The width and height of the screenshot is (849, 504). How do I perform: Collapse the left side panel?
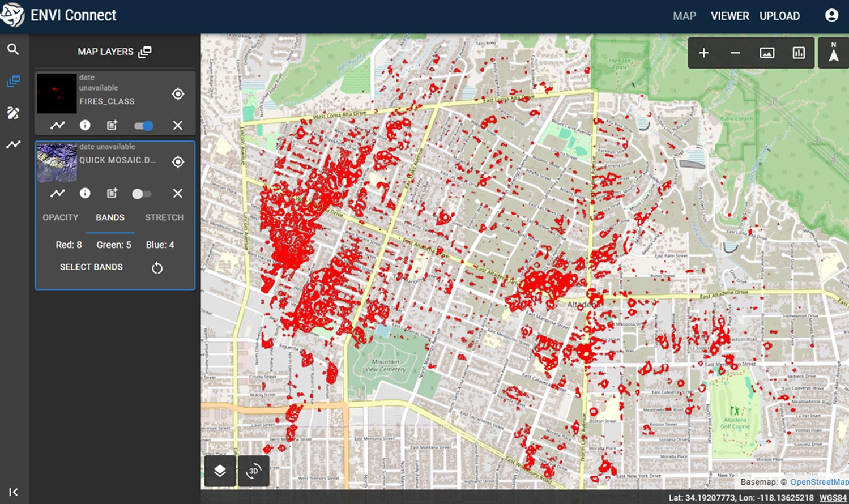coord(13,492)
